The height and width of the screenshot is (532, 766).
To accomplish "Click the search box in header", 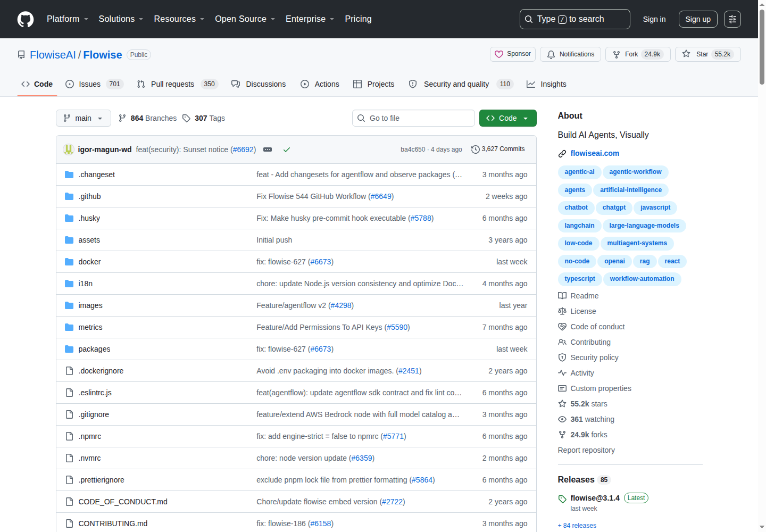I will tap(575, 19).
